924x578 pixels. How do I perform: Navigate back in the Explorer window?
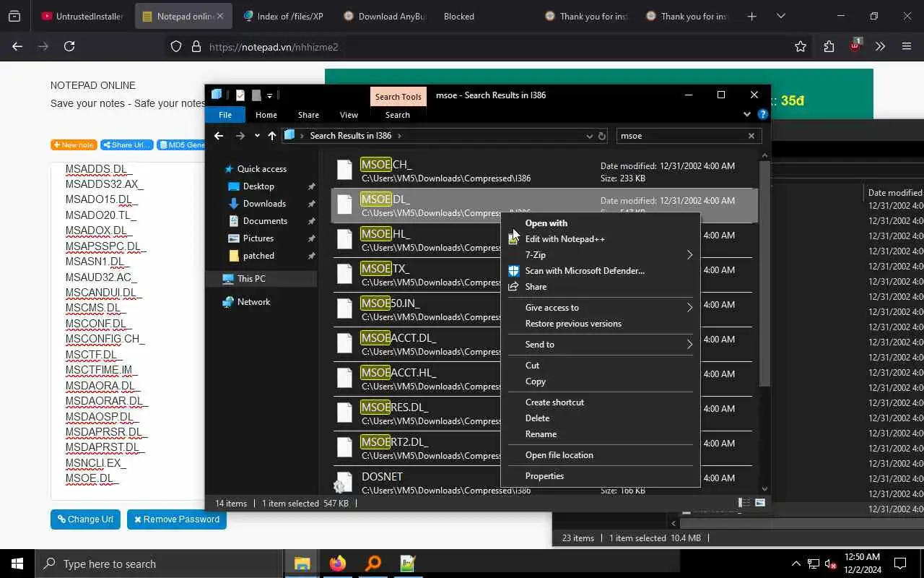coord(219,136)
